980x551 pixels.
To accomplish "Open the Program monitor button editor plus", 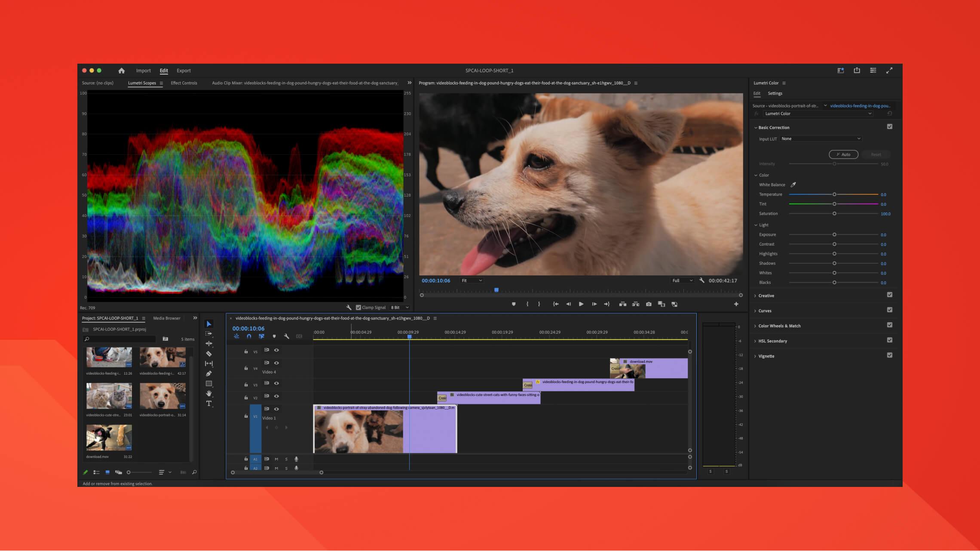I will [x=736, y=304].
